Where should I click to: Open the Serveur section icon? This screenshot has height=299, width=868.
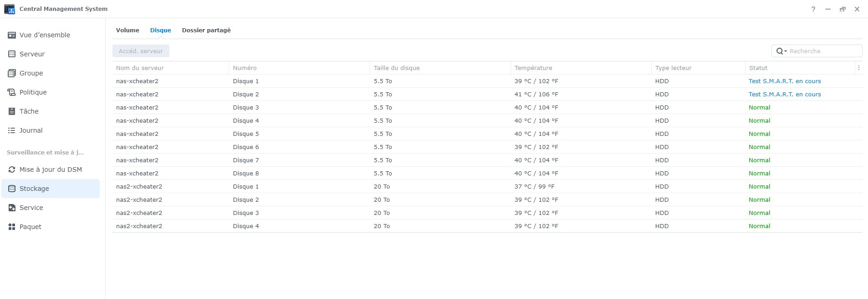click(12, 54)
